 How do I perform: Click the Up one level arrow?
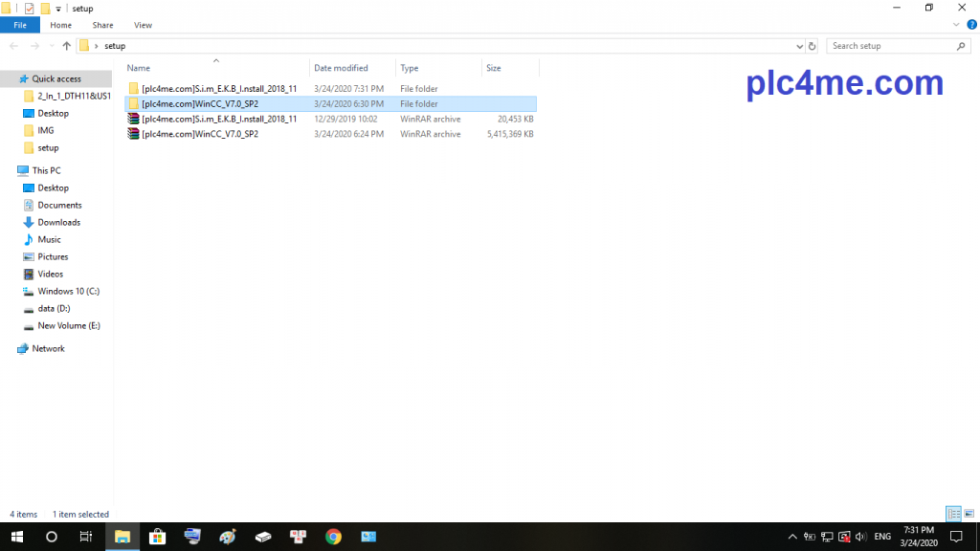(x=66, y=46)
